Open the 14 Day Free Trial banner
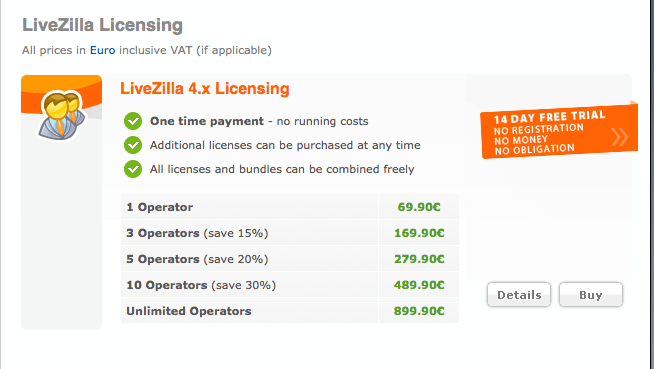Viewport: 654px width, 369px height. (x=559, y=131)
